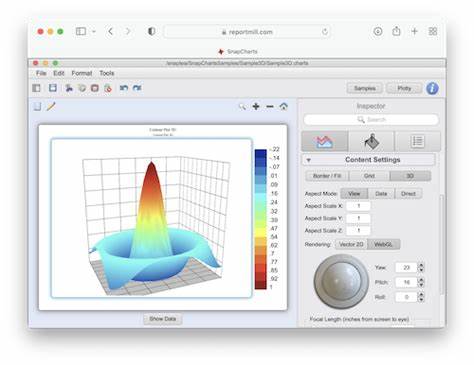The image size is (474, 365).
Task: Set Aspect Mode to Data
Action: (381, 194)
